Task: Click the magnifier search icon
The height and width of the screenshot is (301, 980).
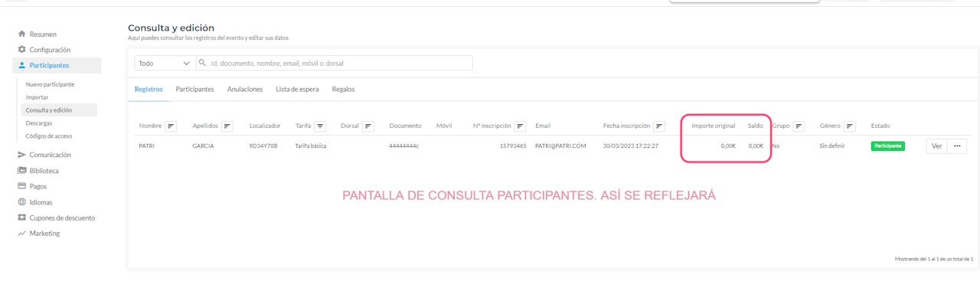Action: (x=203, y=64)
